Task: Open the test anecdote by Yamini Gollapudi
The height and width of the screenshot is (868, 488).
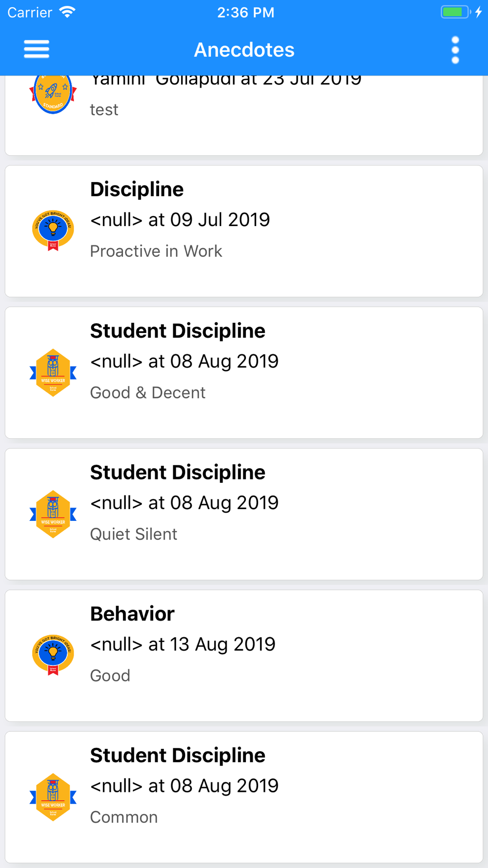Action: [x=244, y=115]
